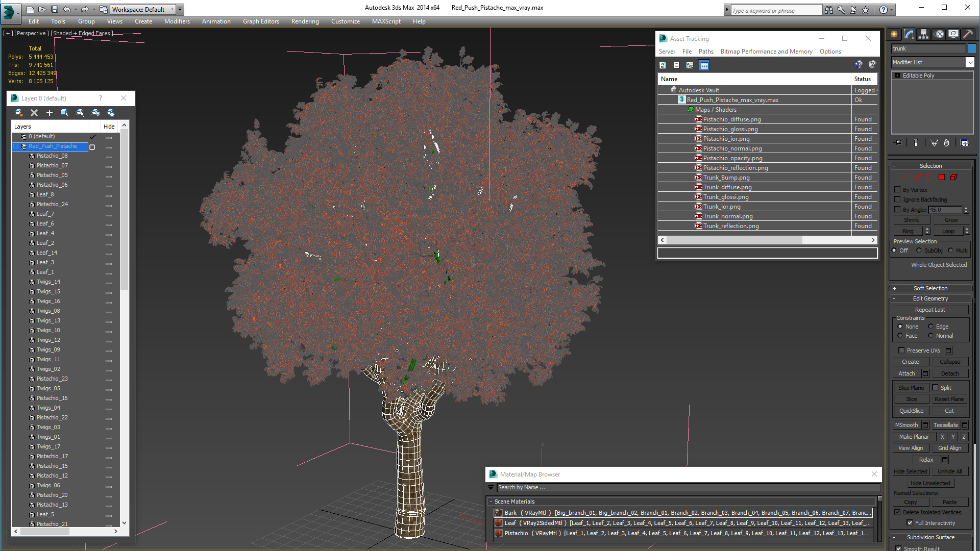This screenshot has height=551, width=980.
Task: Switch to the Modify command panel tab
Action: [x=909, y=34]
